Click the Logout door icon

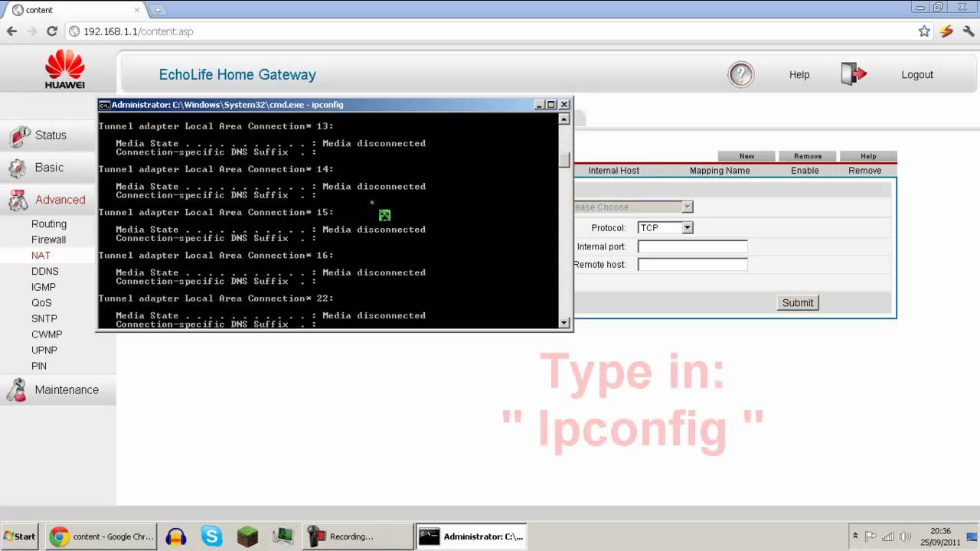[854, 74]
